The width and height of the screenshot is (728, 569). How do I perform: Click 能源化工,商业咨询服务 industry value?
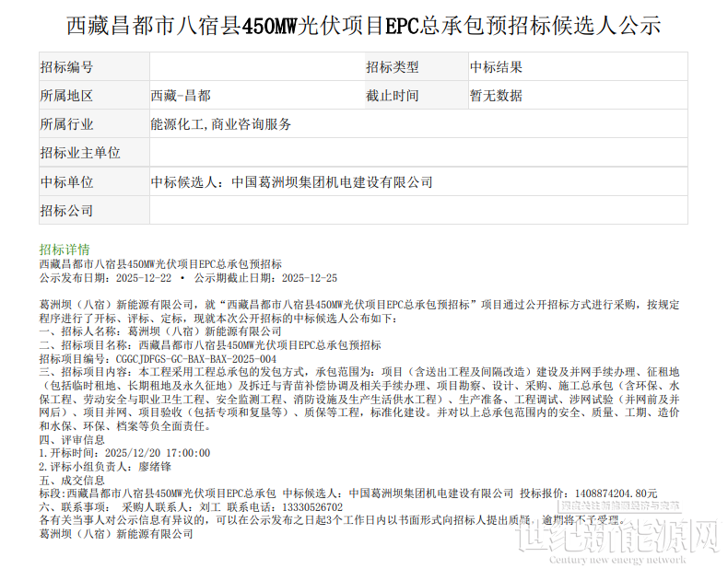[x=221, y=124]
